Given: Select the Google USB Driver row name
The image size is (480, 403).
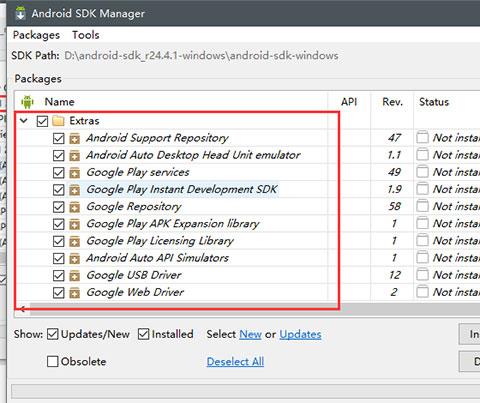Looking at the screenshot, I should (134, 275).
